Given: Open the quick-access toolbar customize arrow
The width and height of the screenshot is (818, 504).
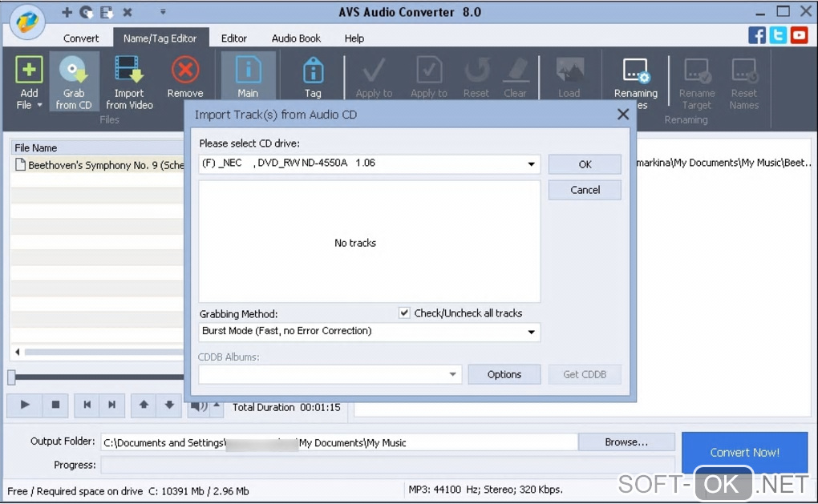Looking at the screenshot, I should pos(163,11).
